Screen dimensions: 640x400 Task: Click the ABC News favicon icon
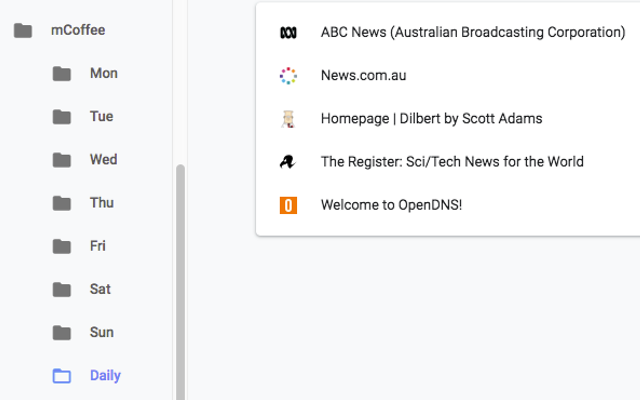(x=288, y=32)
